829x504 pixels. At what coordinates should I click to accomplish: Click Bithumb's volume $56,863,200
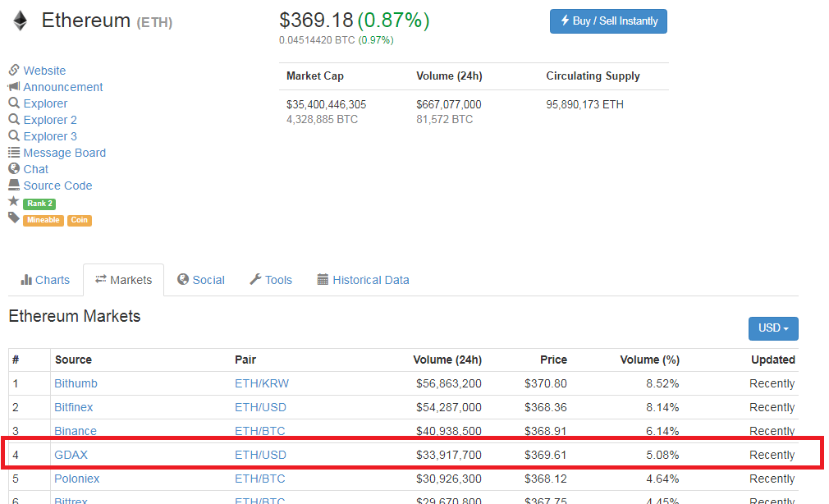point(449,383)
